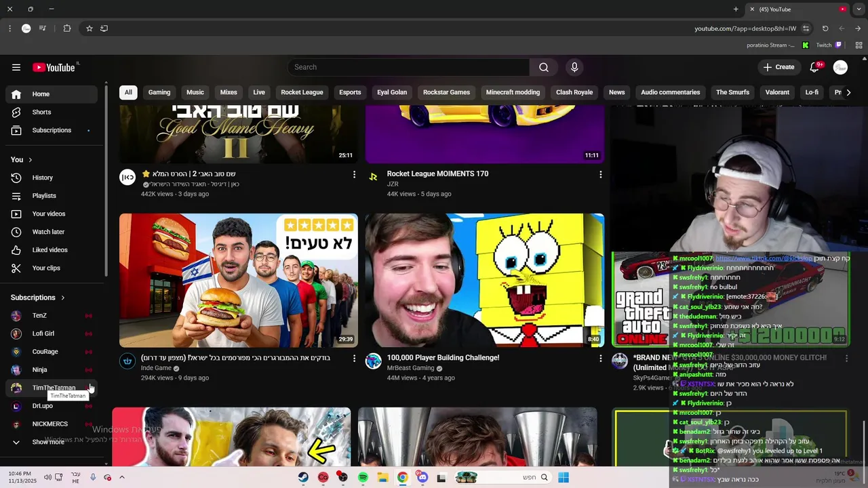Bookmark this page with star icon

[x=89, y=28]
